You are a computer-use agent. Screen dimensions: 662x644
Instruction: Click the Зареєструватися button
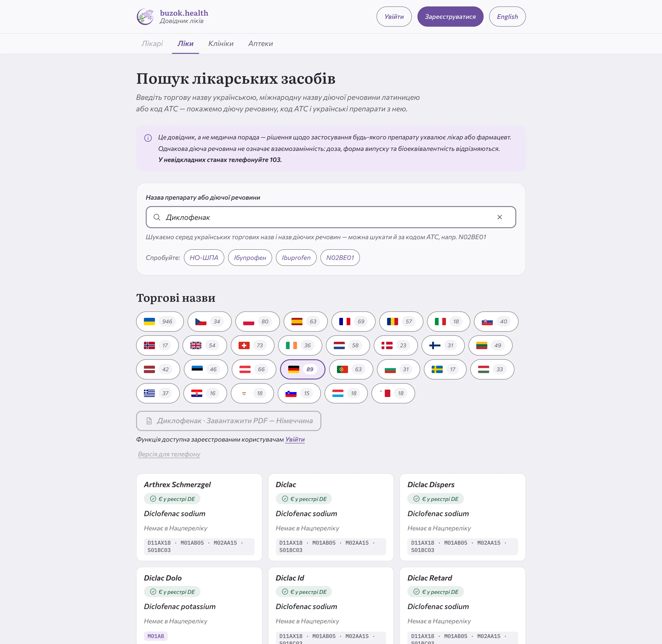[x=450, y=17]
